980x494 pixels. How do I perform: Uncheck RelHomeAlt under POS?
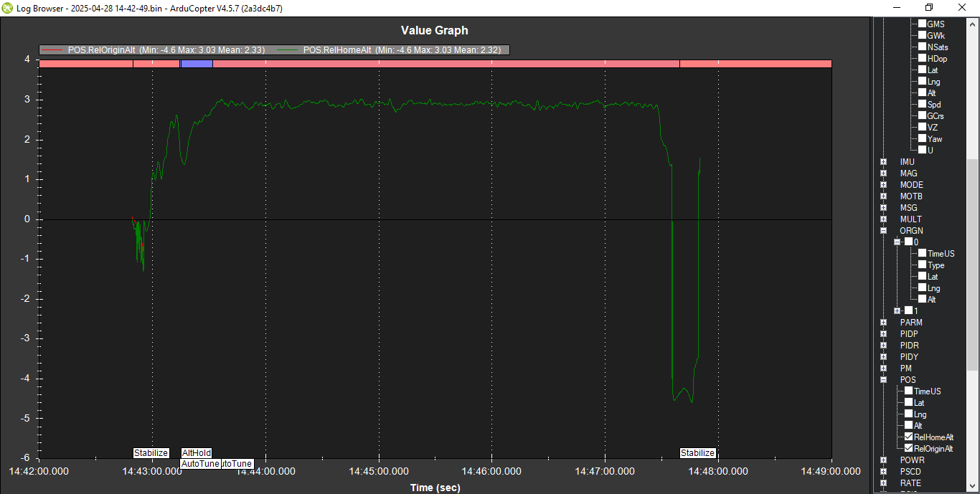(x=909, y=437)
